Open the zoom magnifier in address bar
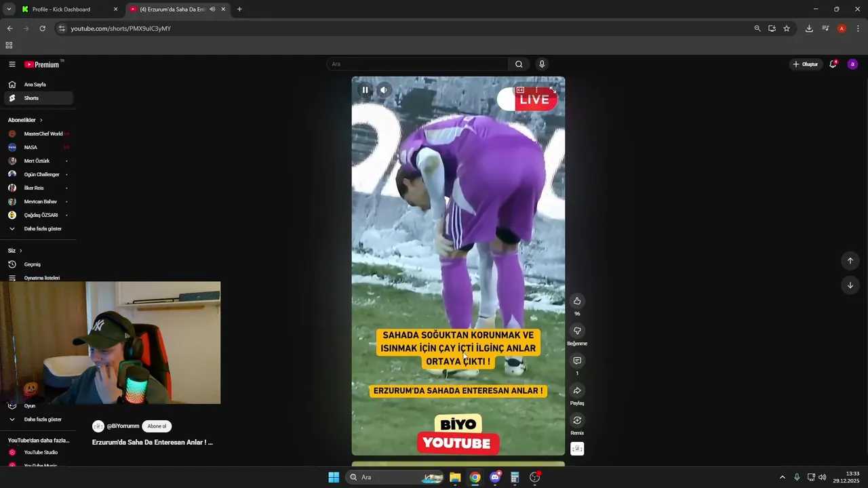868x488 pixels. pos(757,28)
